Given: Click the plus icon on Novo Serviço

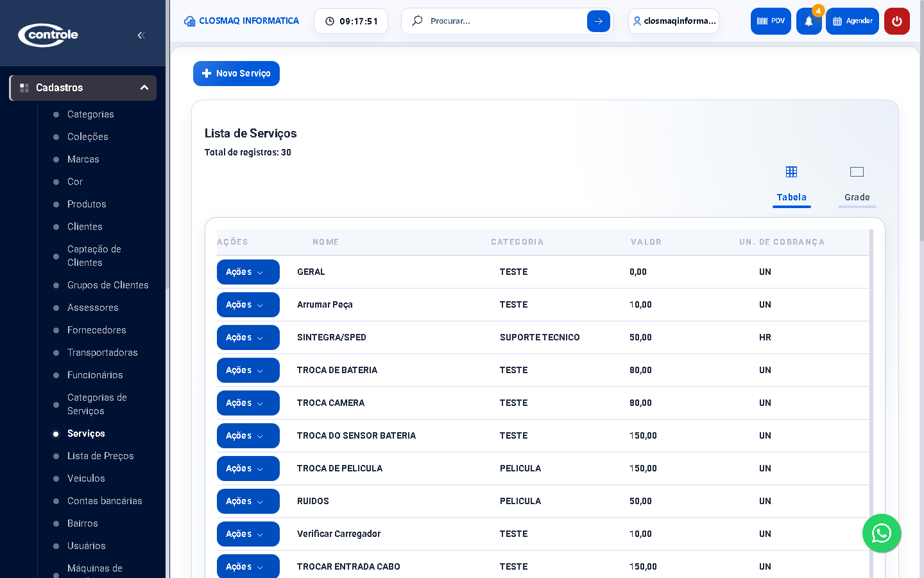Looking at the screenshot, I should coord(207,73).
